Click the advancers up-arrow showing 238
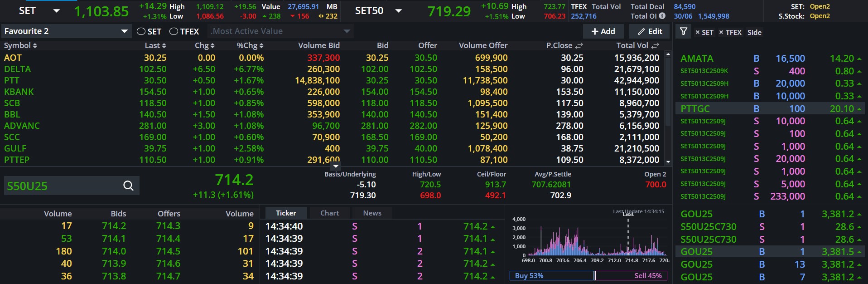This screenshot has height=284, width=868. (265, 16)
